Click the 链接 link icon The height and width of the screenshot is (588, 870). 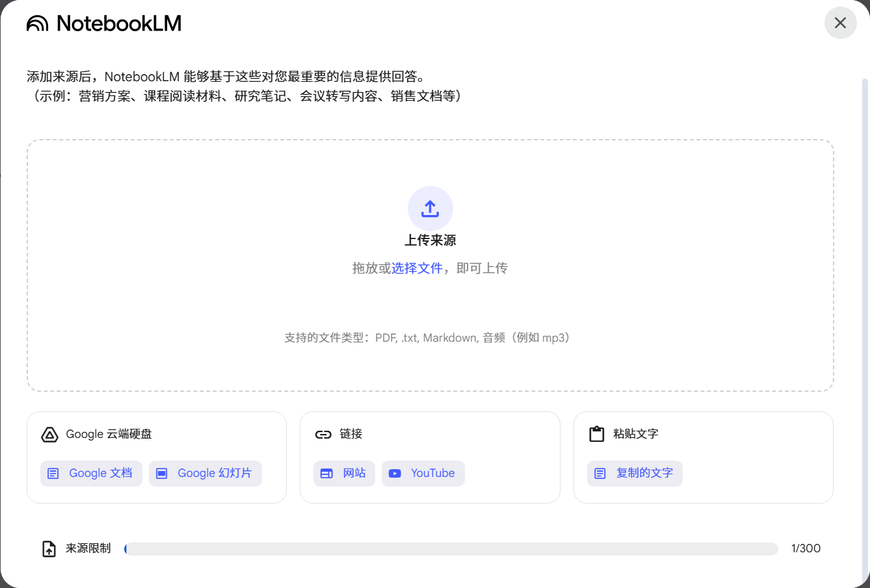(x=323, y=435)
